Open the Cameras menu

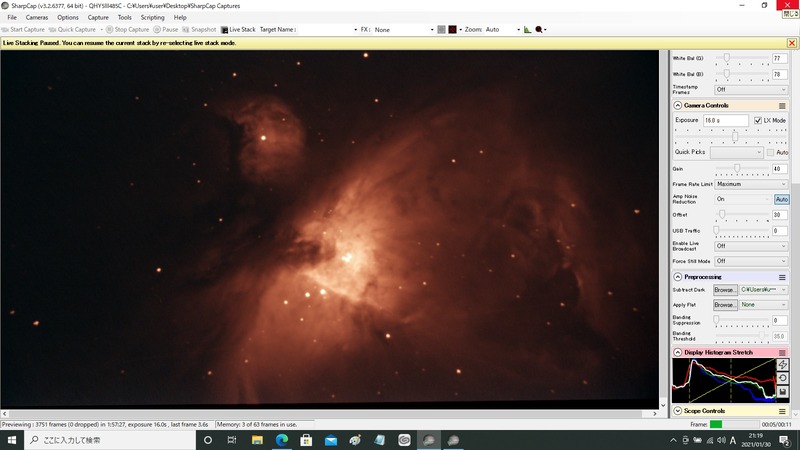pos(37,17)
